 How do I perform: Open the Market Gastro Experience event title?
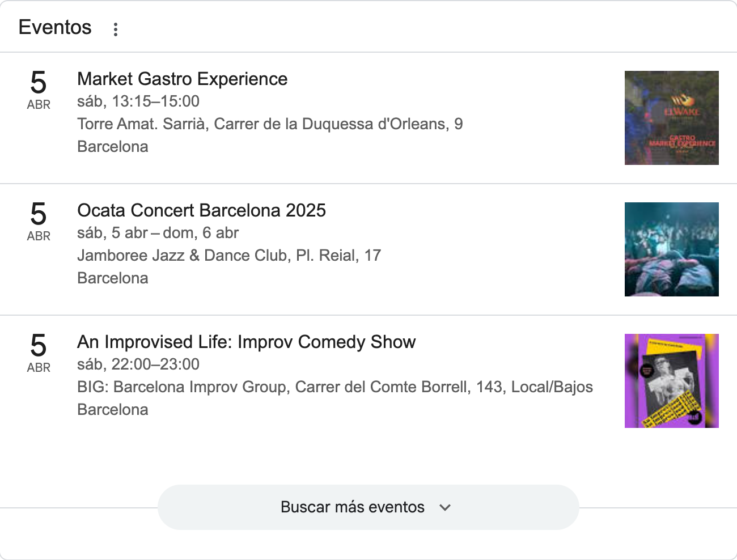point(182,79)
